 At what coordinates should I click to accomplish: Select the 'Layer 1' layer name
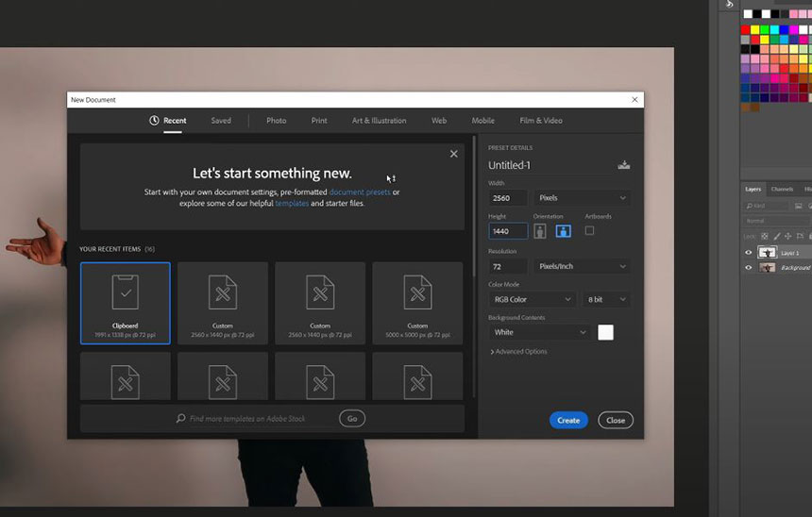click(789, 253)
